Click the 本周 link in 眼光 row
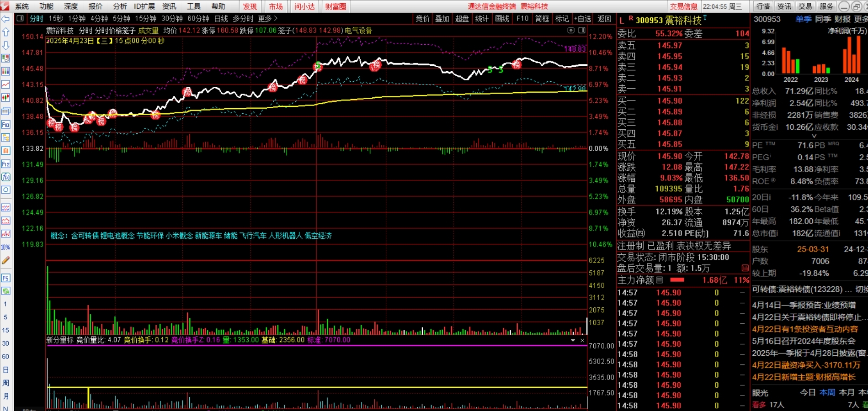The height and width of the screenshot is (411, 868). pyautogui.click(x=827, y=393)
